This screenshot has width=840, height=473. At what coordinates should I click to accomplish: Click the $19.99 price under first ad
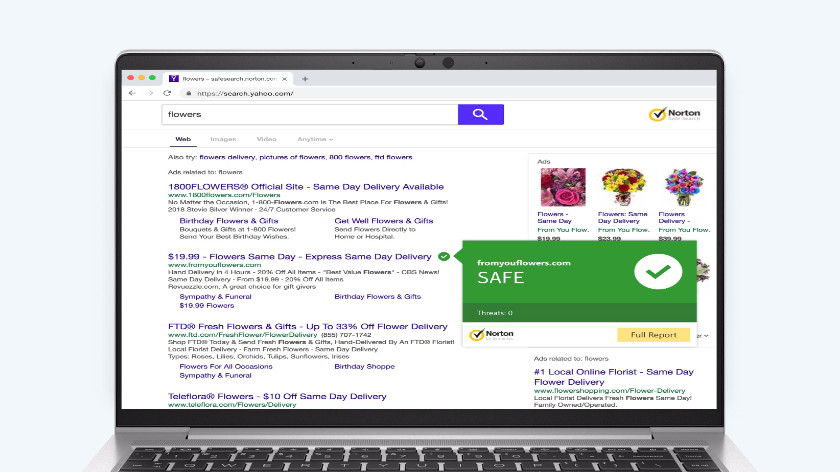click(x=549, y=238)
